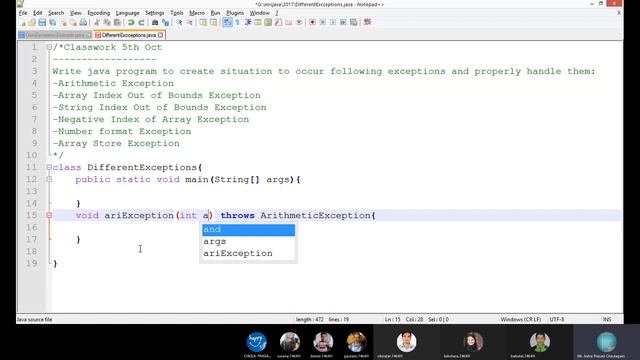Click the 'INS' insert mode indicator
640x360 pixels.
pos(607,319)
